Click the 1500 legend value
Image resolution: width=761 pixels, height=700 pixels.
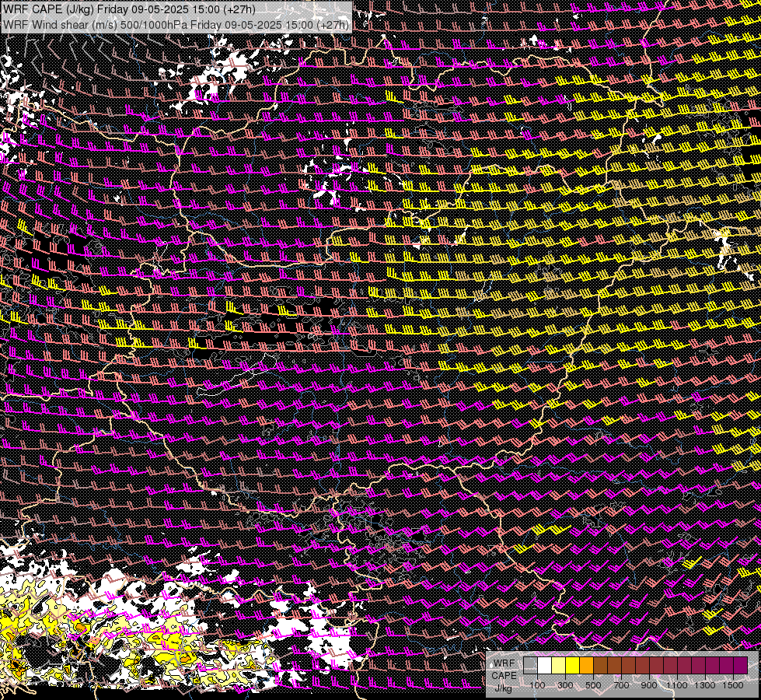pos(733,685)
